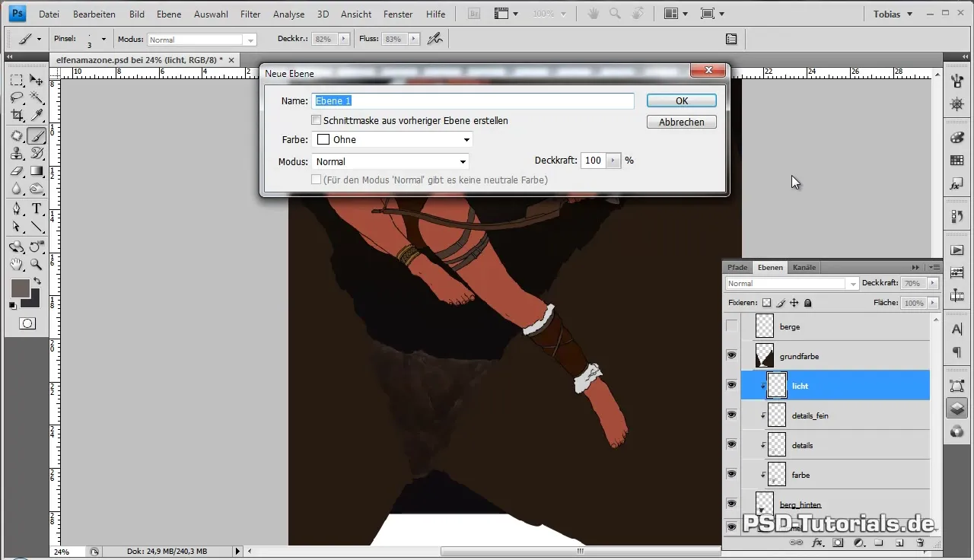
Task: Select the Line tool
Action: coord(36,227)
